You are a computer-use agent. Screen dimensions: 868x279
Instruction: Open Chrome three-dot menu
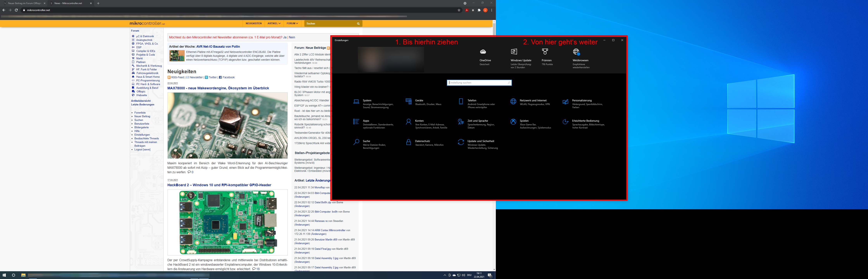[x=492, y=10]
